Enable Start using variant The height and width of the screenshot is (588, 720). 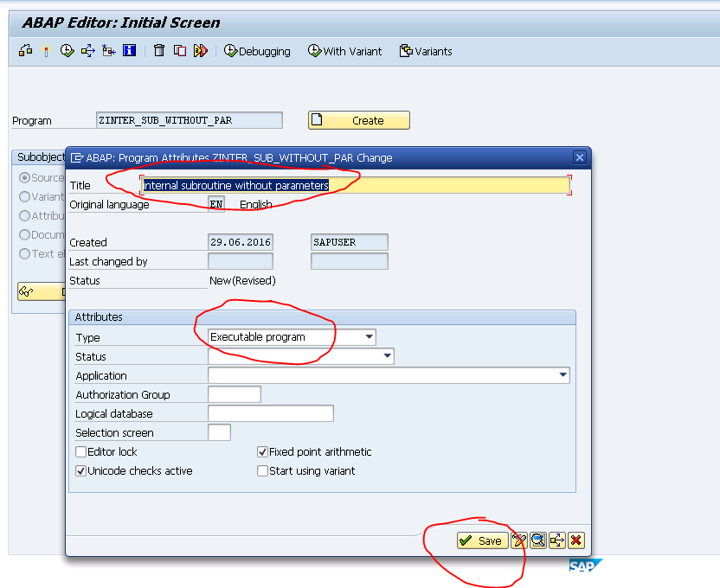(x=262, y=470)
